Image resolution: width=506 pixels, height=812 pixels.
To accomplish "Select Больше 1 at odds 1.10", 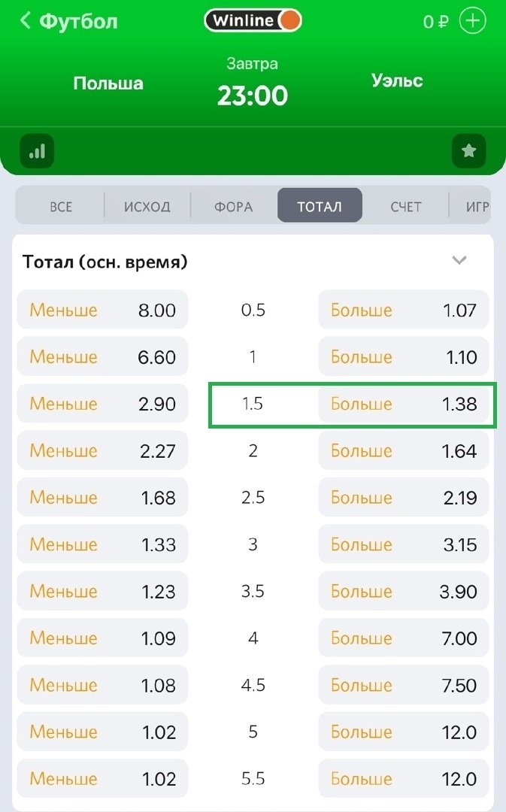I will pyautogui.click(x=404, y=356).
